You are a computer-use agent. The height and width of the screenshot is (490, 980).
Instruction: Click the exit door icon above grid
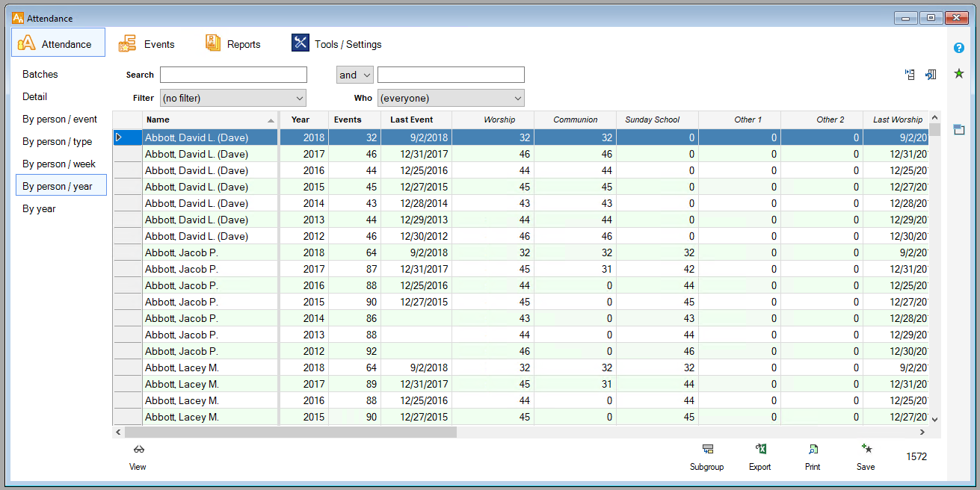pos(931,75)
